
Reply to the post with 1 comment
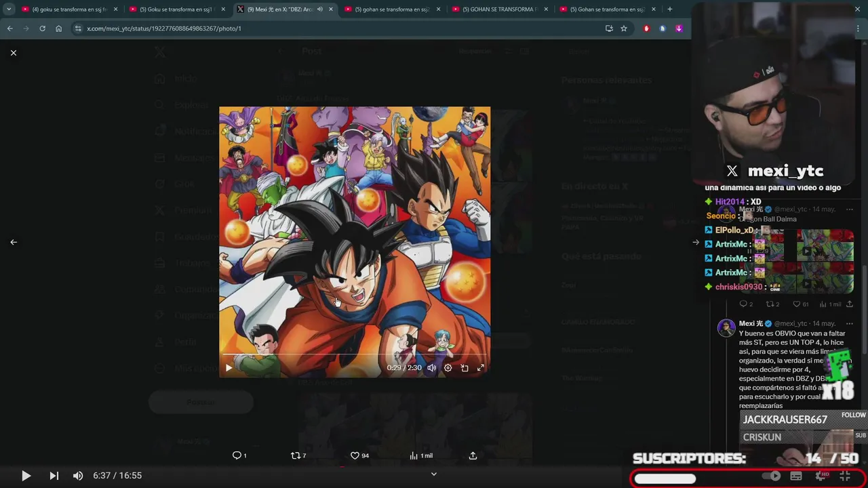pyautogui.click(x=239, y=455)
